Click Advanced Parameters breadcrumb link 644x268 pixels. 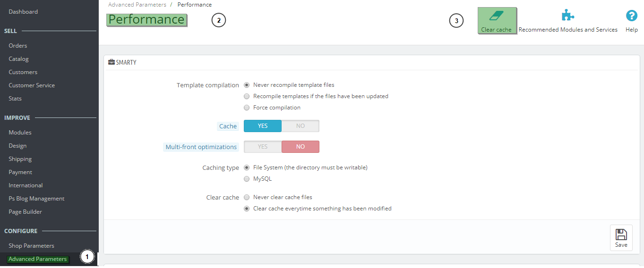(x=137, y=5)
